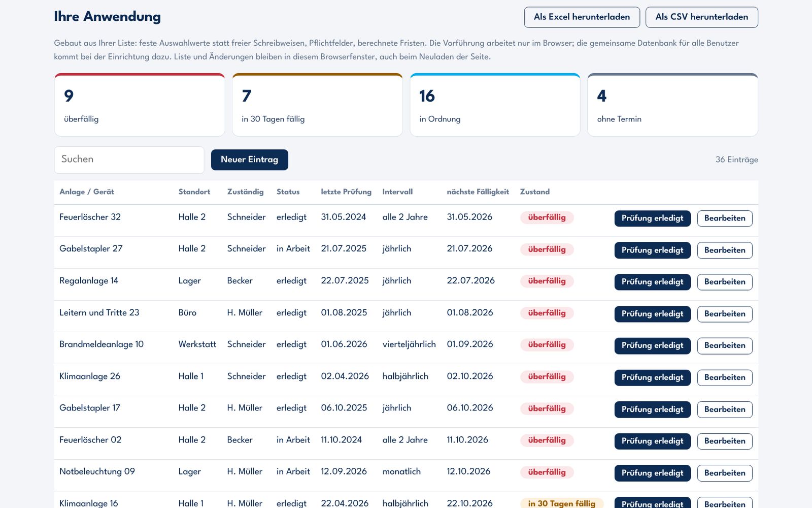Open the 9 überfällig summary card
Screen dimensions: 812x508
click(x=140, y=105)
